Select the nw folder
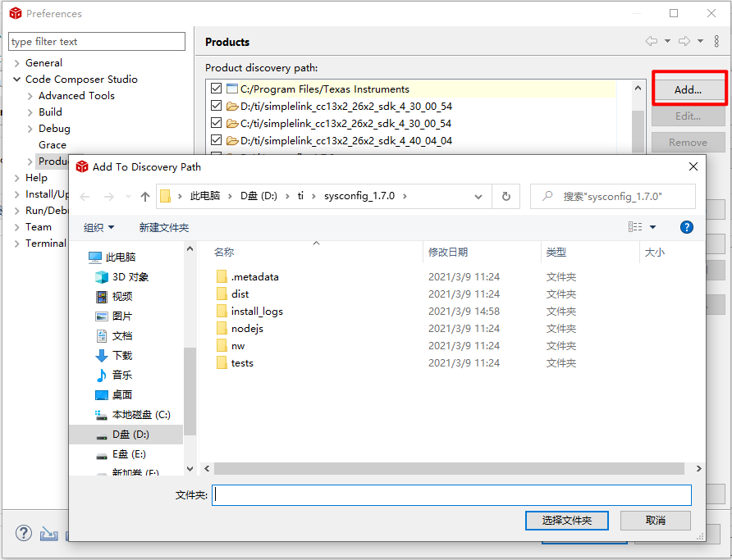The image size is (732, 560). 231,346
